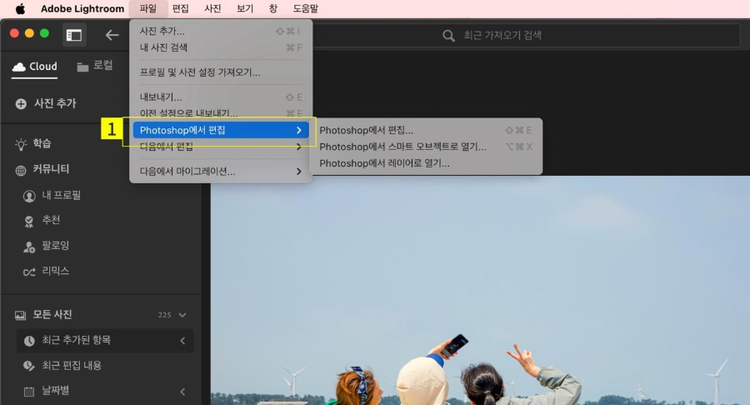Open the Adobe Lightroom app menu
750x405 pixels.
82,9
